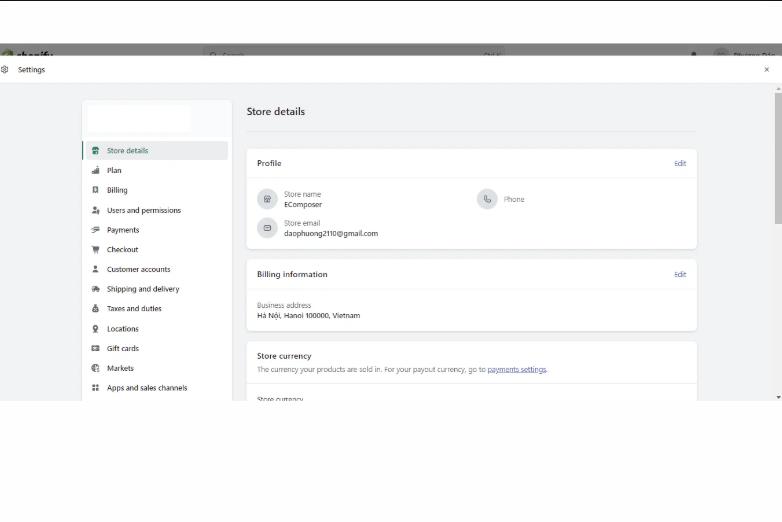Open Apps and sales channels settings
Screen dimensions: 782x522
pos(147,388)
